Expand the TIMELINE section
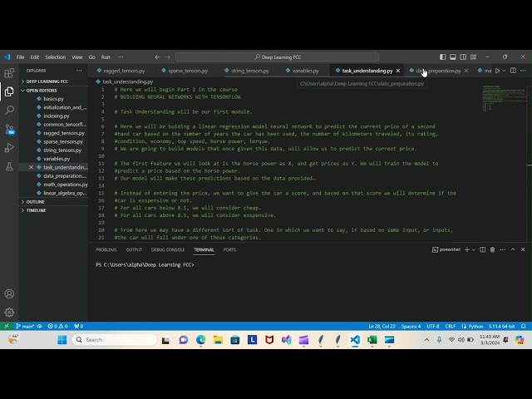Image resolution: width=532 pixels, height=399 pixels. click(x=36, y=210)
